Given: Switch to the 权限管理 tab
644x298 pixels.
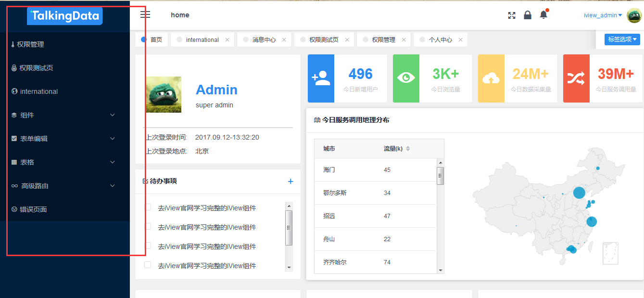Looking at the screenshot, I should click(x=383, y=40).
